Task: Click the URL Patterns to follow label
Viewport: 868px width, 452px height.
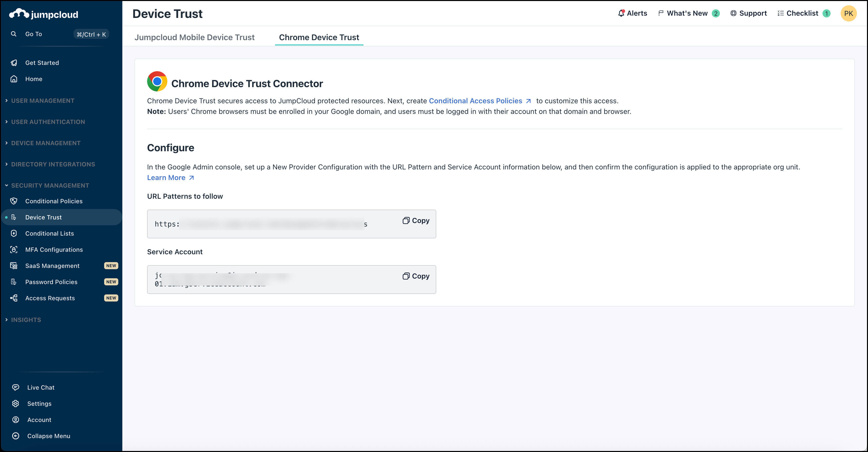Action: (x=185, y=196)
